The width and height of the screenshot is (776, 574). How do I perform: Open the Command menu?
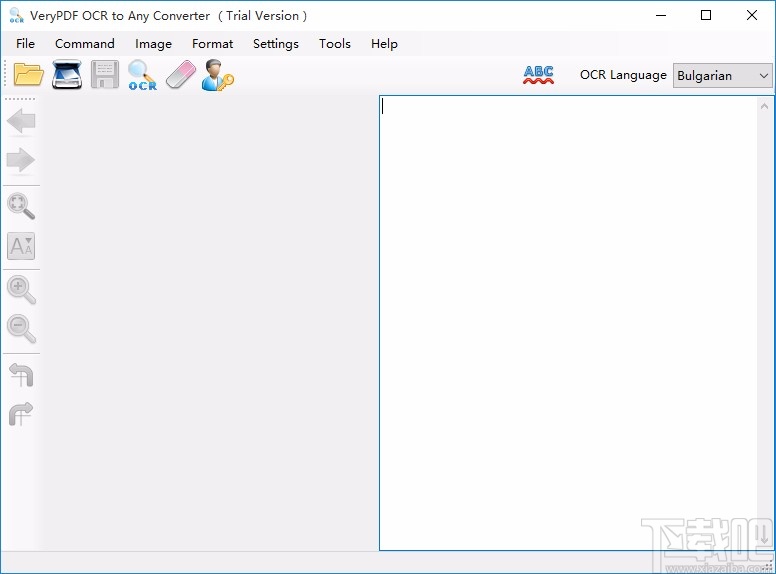coord(85,44)
